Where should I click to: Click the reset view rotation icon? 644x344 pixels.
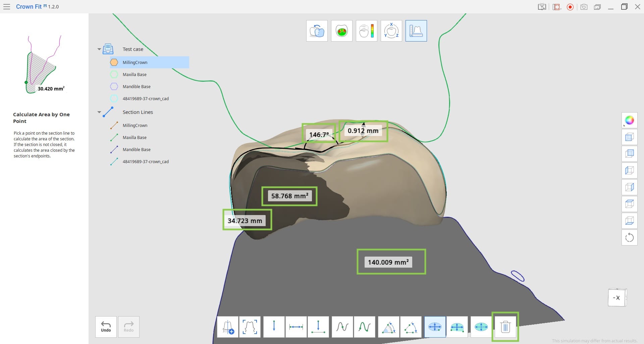629,237
